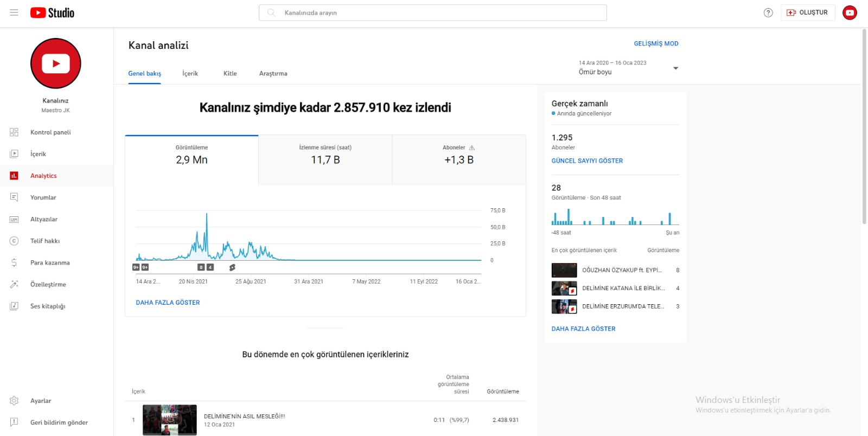This screenshot has height=436, width=868.
Task: Open GELİŞMİŞ MOD advanced mode
Action: 656,43
